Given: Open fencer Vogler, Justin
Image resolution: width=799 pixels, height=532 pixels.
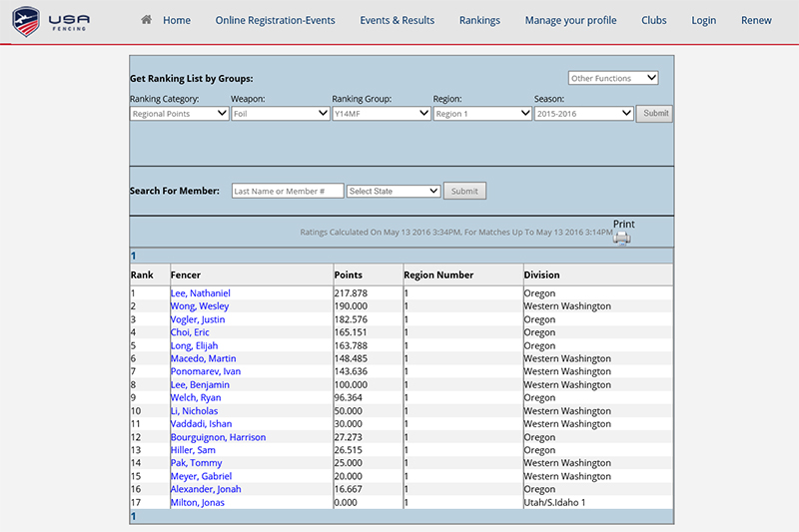Looking at the screenshot, I should pyautogui.click(x=197, y=319).
